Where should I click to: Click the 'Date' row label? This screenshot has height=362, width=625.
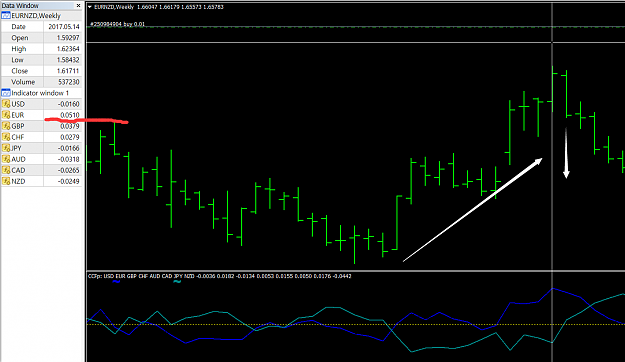click(x=18, y=27)
